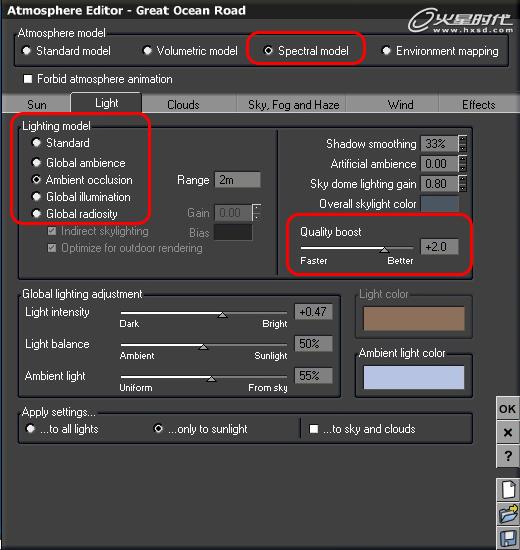Select Standard model atmosphere radio
Viewport: 520px width, 550px height.
point(26,51)
